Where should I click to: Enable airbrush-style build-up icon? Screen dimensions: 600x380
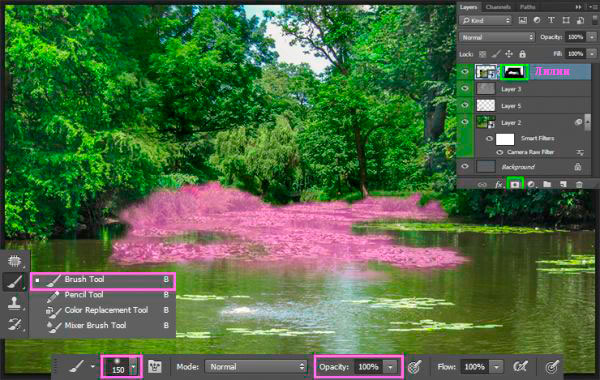[x=520, y=367]
